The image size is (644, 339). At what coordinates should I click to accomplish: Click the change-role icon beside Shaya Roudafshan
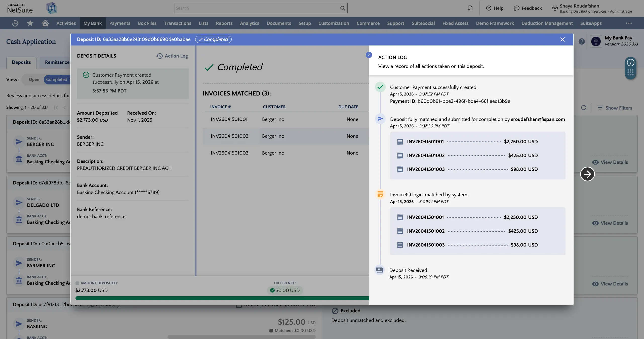point(555,8)
